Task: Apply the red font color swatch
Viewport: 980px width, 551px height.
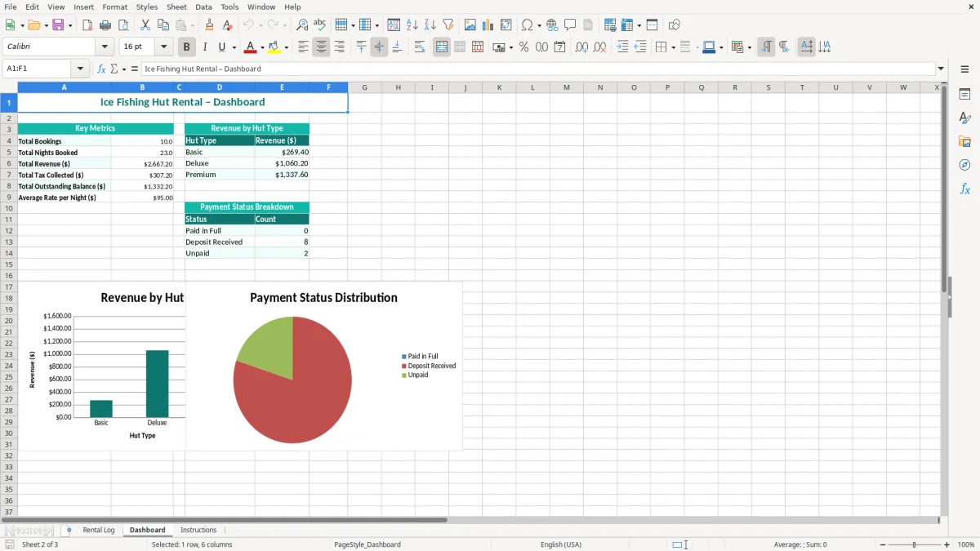Action: click(x=251, y=47)
